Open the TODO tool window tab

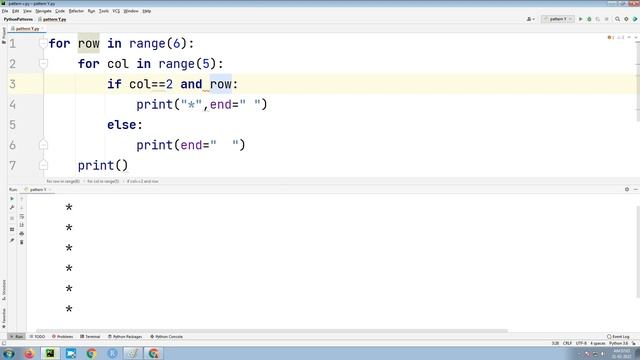click(38, 337)
